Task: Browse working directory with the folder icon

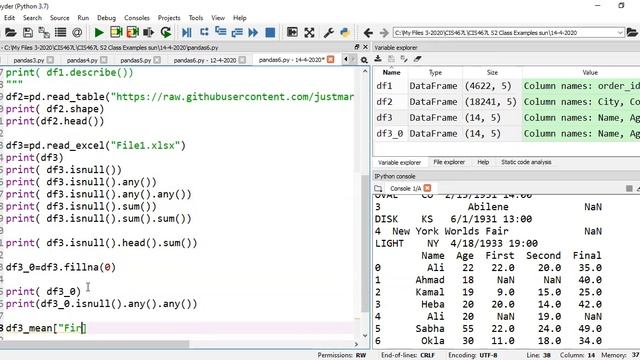Action: tap(632, 32)
